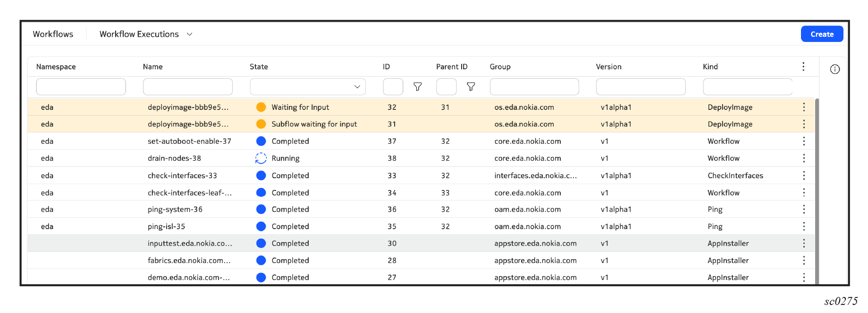
Task: Open the ID column filter icon
Action: [x=417, y=87]
